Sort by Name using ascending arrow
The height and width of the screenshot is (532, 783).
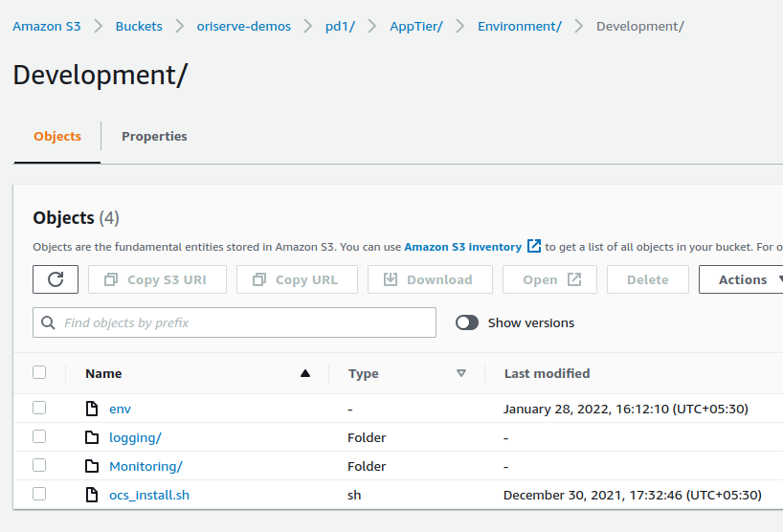click(305, 373)
